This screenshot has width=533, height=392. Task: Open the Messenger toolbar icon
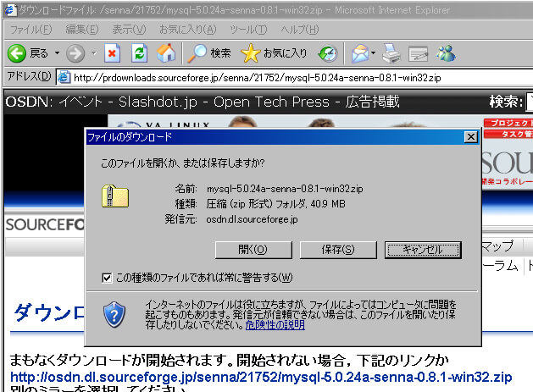(x=446, y=54)
